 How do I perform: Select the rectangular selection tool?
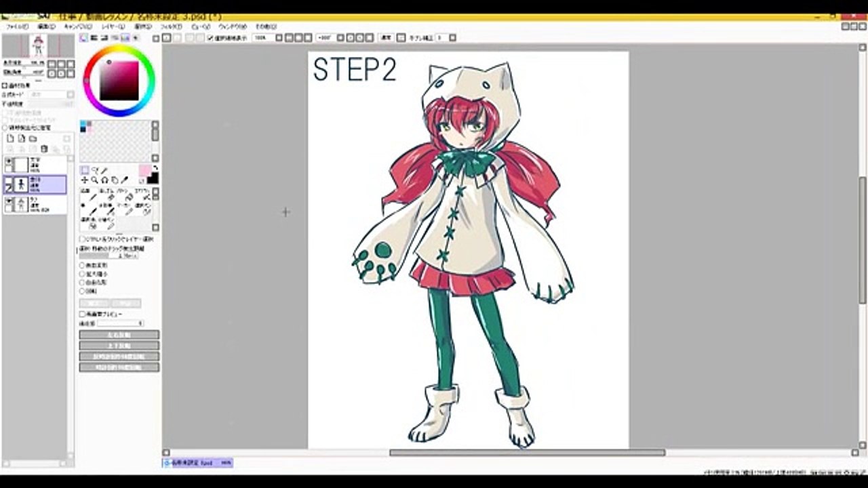pyautogui.click(x=85, y=170)
